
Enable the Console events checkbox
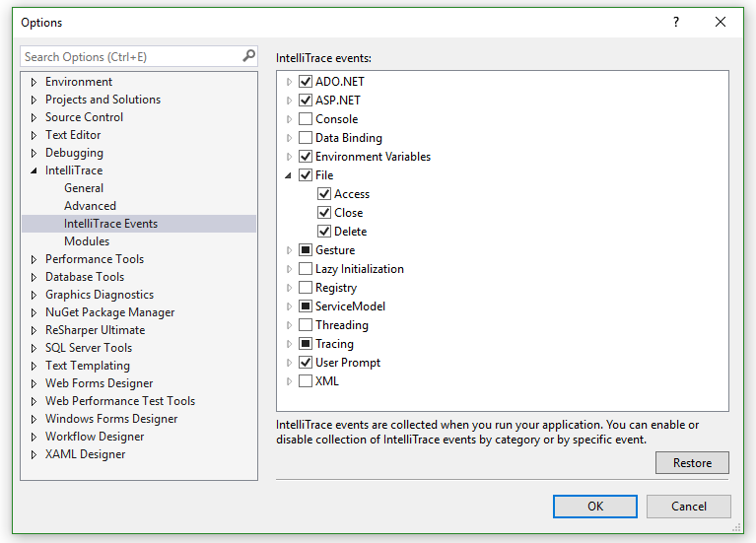pos(306,119)
